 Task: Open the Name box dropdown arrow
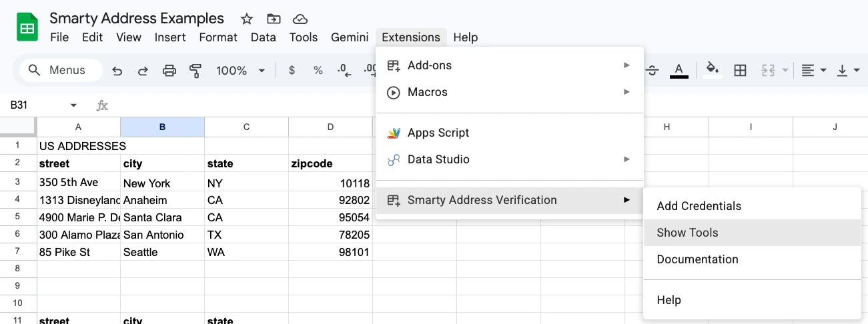tap(73, 105)
